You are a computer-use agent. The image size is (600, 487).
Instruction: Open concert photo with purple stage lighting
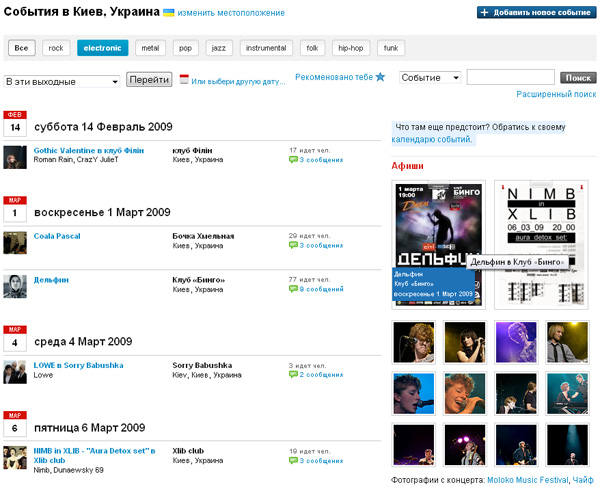click(516, 342)
